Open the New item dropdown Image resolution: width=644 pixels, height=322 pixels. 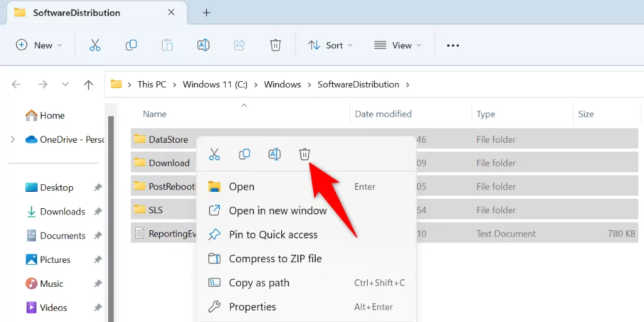coord(39,45)
